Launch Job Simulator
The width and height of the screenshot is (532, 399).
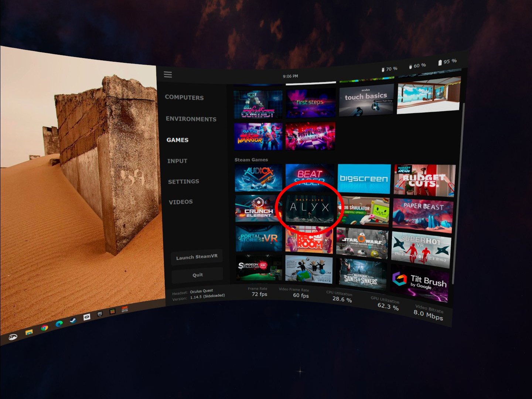(363, 211)
